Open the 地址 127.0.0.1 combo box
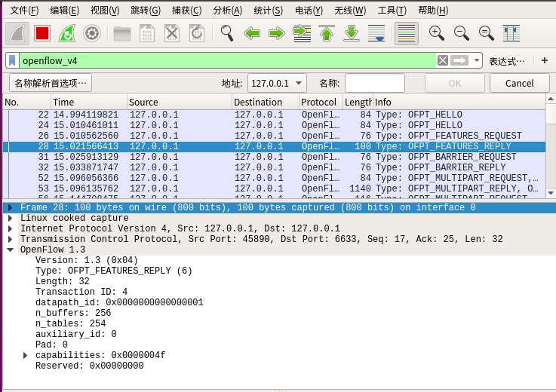 (x=277, y=83)
